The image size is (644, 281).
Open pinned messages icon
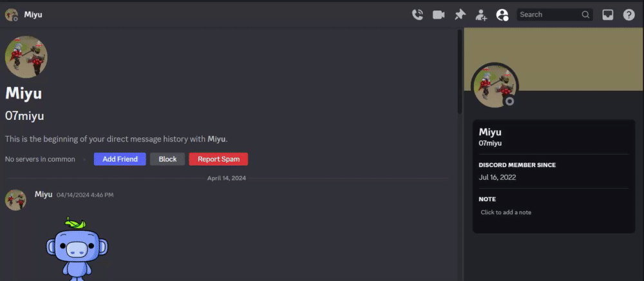point(460,15)
